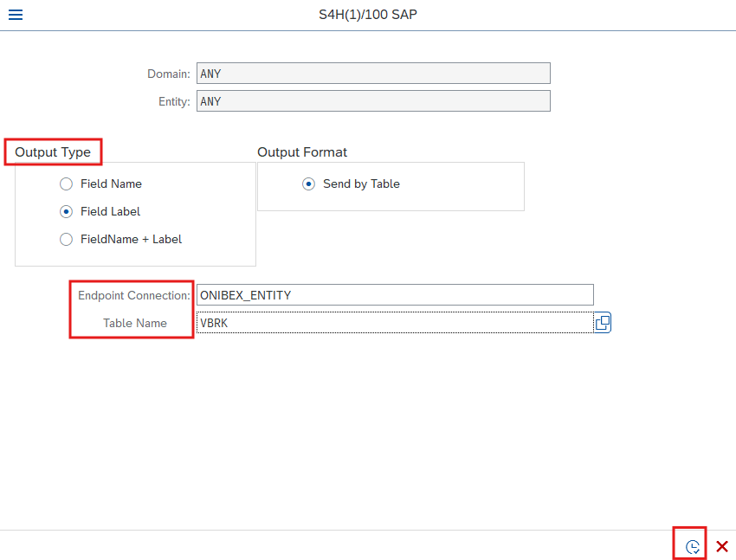The height and width of the screenshot is (560, 736).
Task: Click the Output Format group heading
Action: pyautogui.click(x=302, y=152)
